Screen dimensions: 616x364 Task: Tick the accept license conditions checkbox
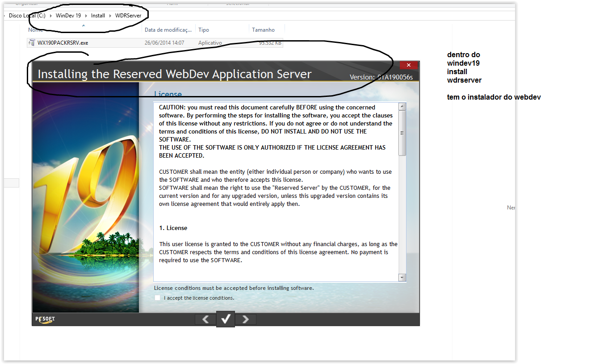pos(157,298)
